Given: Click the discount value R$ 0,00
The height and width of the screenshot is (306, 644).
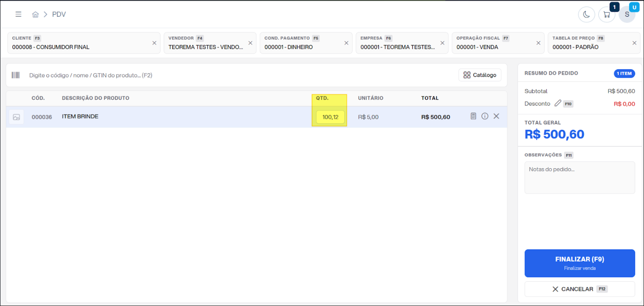Looking at the screenshot, I should pyautogui.click(x=624, y=104).
